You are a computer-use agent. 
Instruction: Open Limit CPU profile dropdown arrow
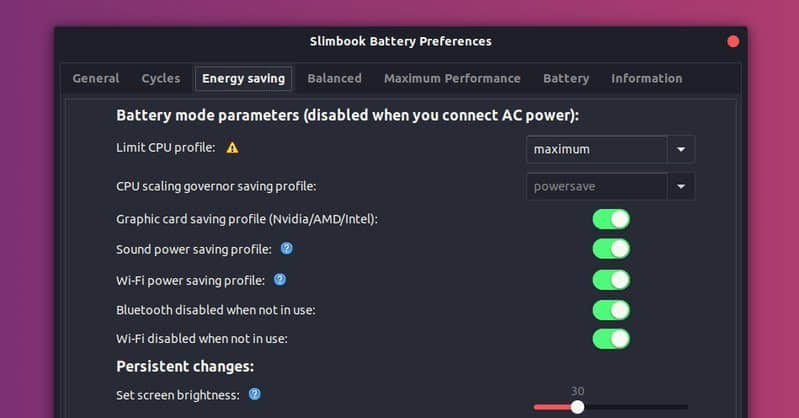[x=681, y=149]
